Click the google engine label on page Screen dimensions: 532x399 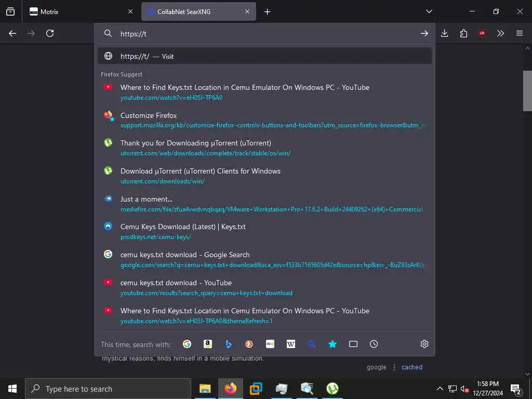click(x=376, y=367)
